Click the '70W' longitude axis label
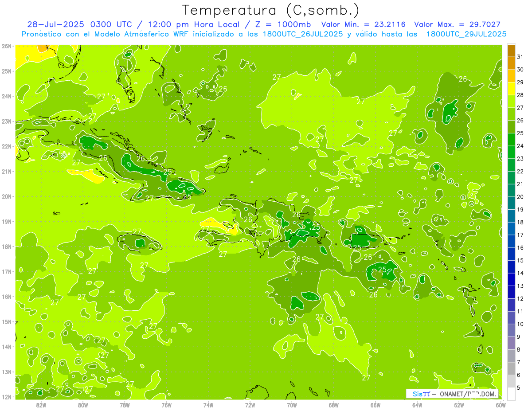Viewport: 532px width, 411px height. pos(292,405)
